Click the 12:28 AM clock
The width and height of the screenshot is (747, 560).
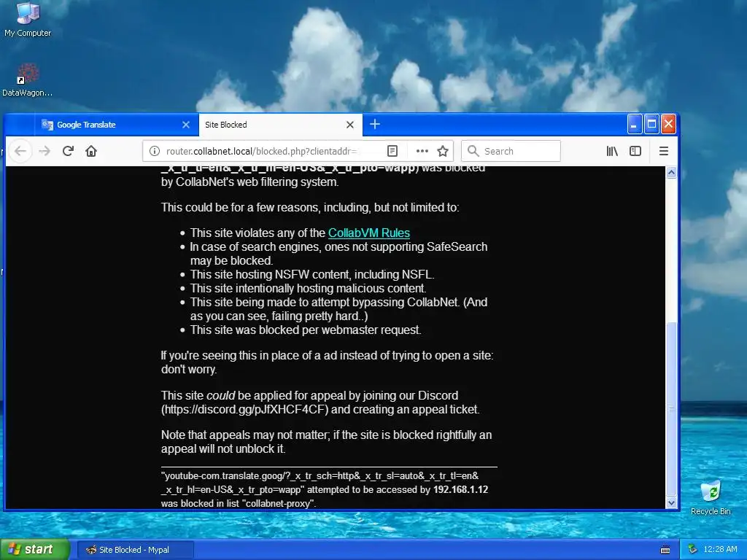pos(720,550)
